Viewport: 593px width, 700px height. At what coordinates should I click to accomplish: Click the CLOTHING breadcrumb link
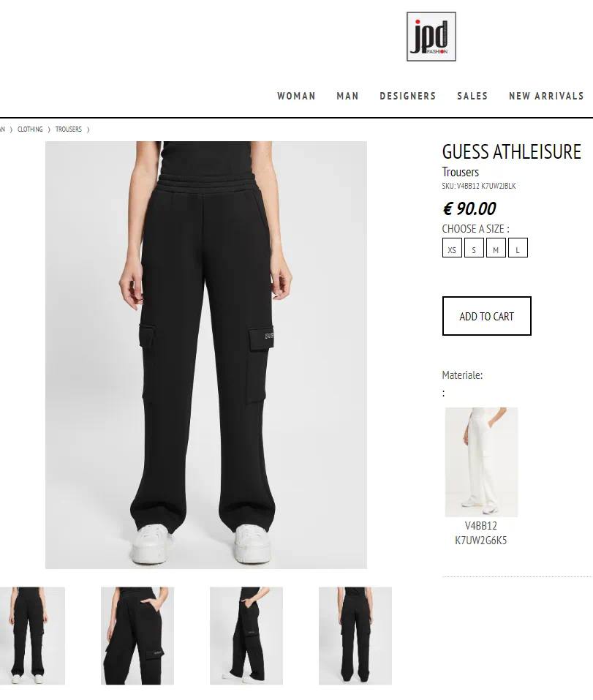pos(30,129)
